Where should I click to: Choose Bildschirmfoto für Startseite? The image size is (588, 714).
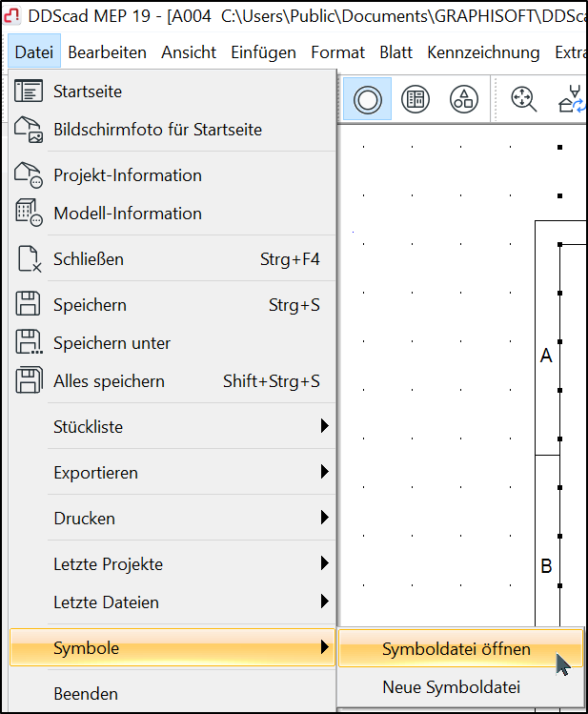tap(157, 130)
